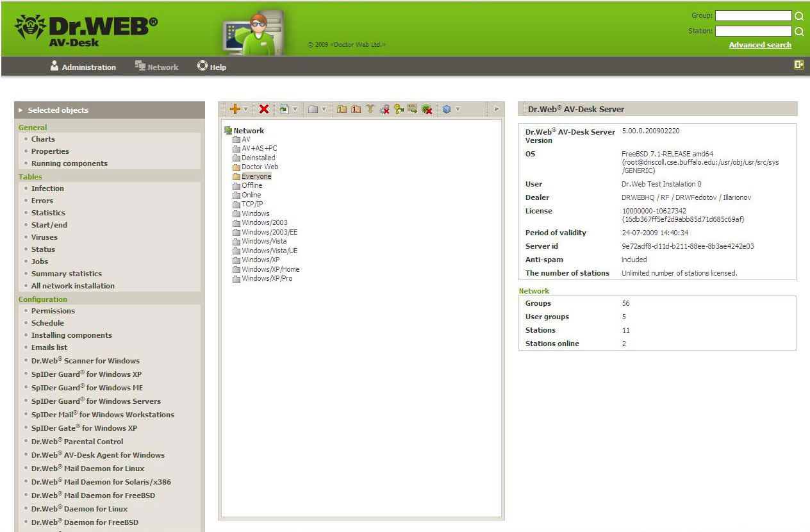Open Running components
810x532 pixels.
(x=69, y=163)
